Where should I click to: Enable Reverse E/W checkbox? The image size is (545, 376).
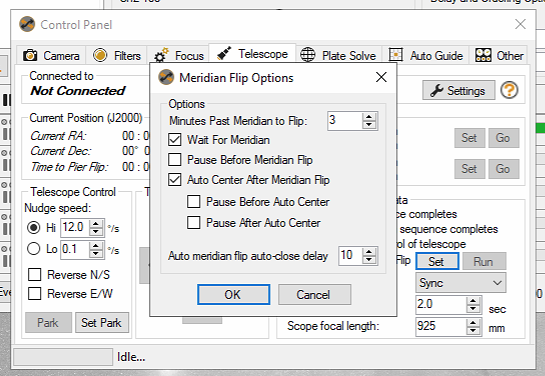click(x=34, y=294)
